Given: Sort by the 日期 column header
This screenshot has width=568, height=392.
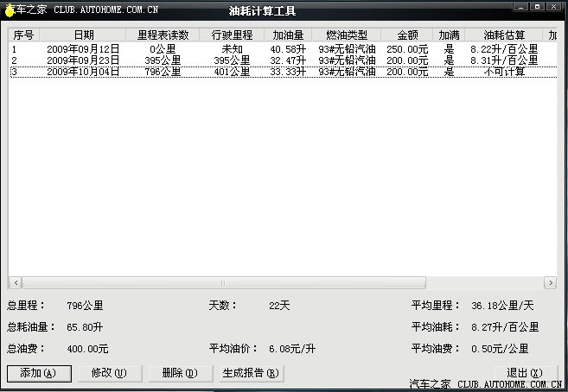Looking at the screenshot, I should 83,35.
